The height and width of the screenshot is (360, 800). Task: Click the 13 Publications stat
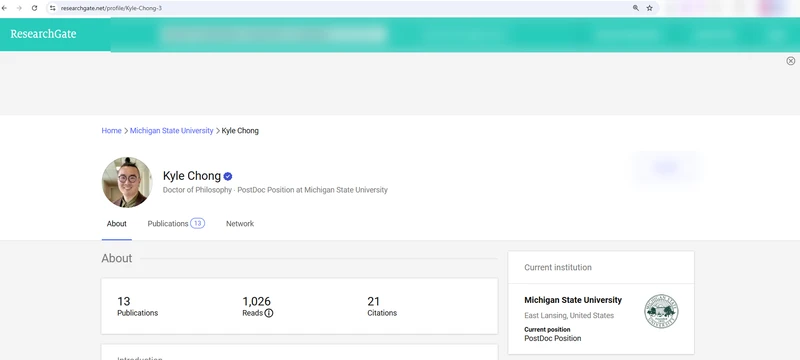pos(137,306)
